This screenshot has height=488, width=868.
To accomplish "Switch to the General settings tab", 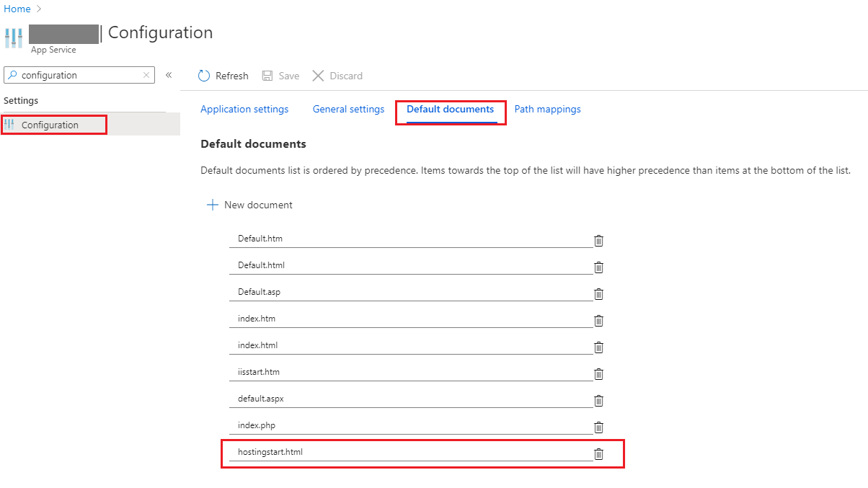I will tap(348, 110).
